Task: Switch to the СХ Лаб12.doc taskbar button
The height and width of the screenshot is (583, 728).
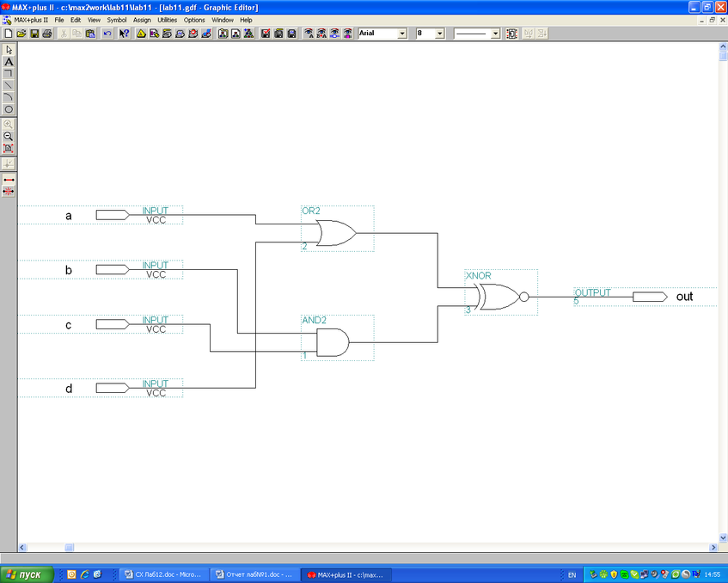Action: [163, 574]
